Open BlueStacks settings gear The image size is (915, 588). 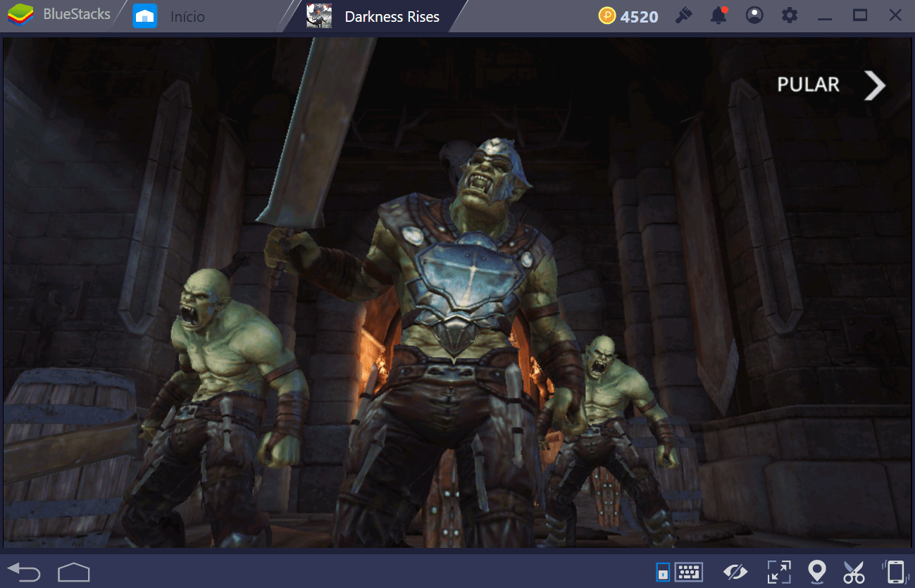pyautogui.click(x=790, y=15)
